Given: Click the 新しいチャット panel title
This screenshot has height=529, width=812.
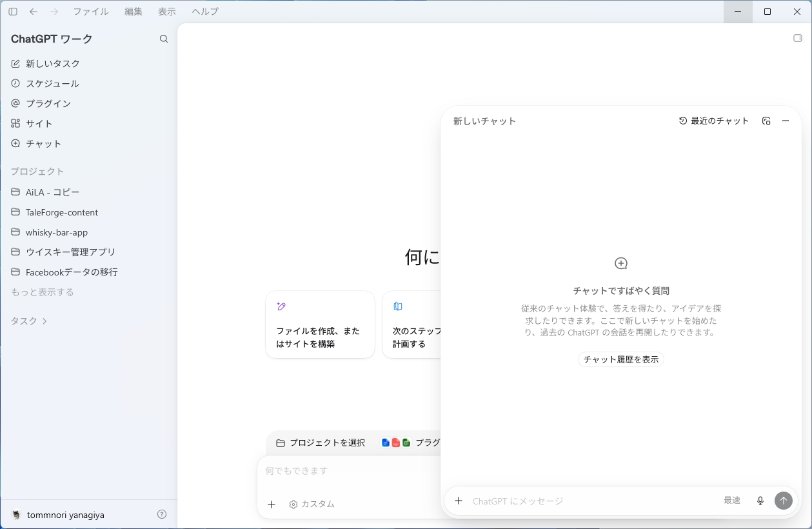Looking at the screenshot, I should pos(485,121).
